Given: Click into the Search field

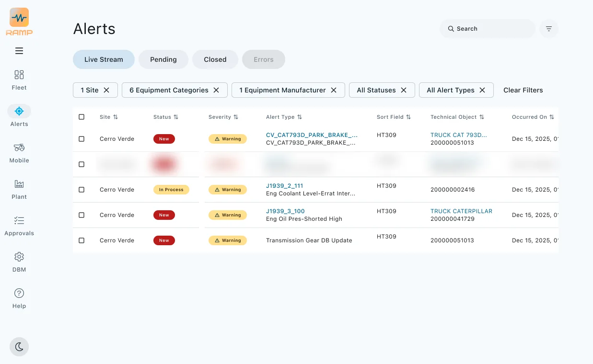Looking at the screenshot, I should 488,29.
